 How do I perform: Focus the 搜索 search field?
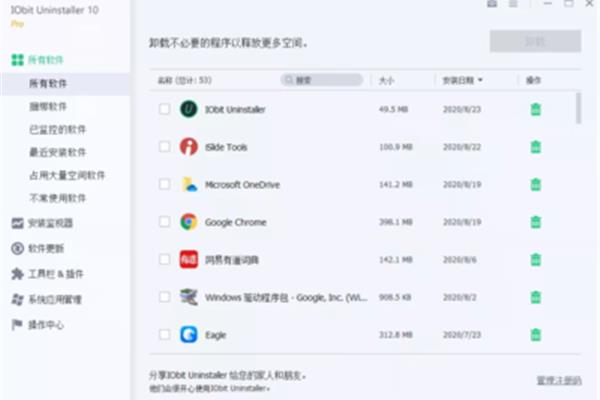[x=321, y=80]
